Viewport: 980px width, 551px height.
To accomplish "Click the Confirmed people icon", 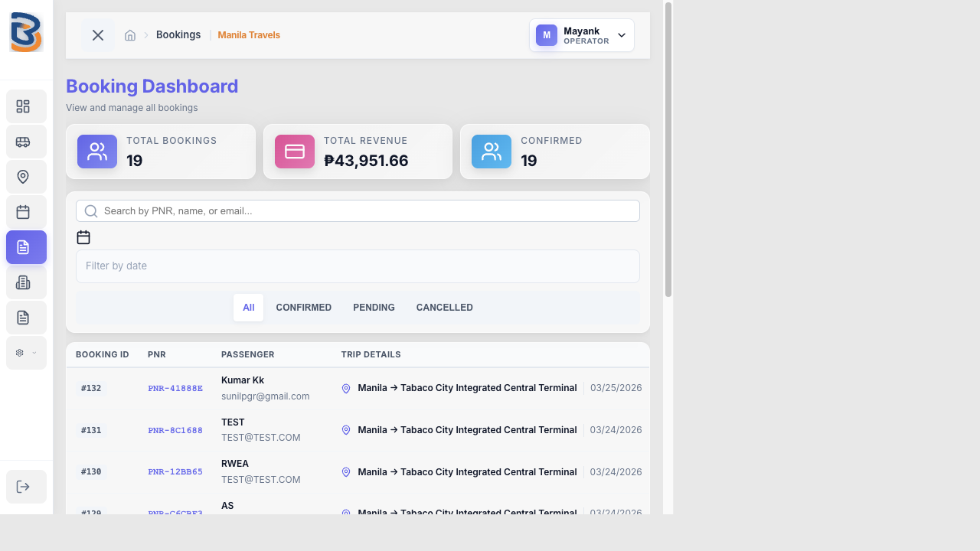I will point(492,152).
